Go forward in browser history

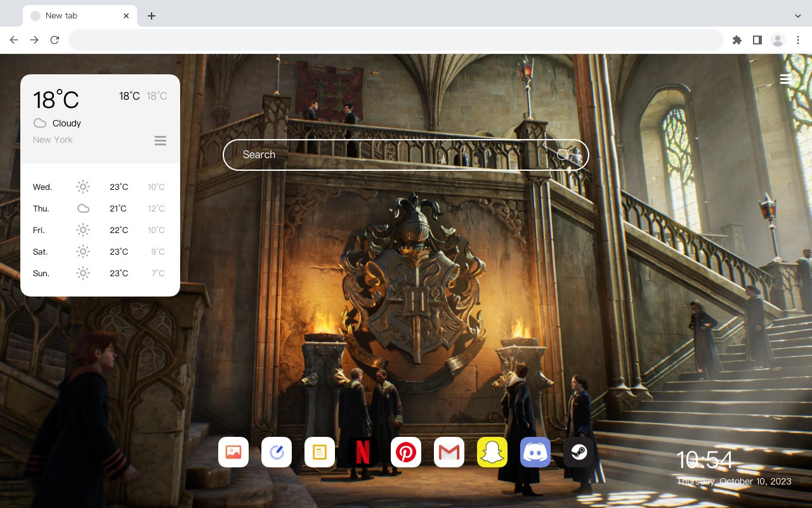click(34, 40)
